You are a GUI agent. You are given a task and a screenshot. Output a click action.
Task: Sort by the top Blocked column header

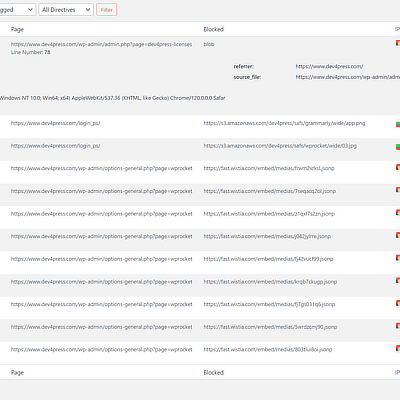(214, 29)
